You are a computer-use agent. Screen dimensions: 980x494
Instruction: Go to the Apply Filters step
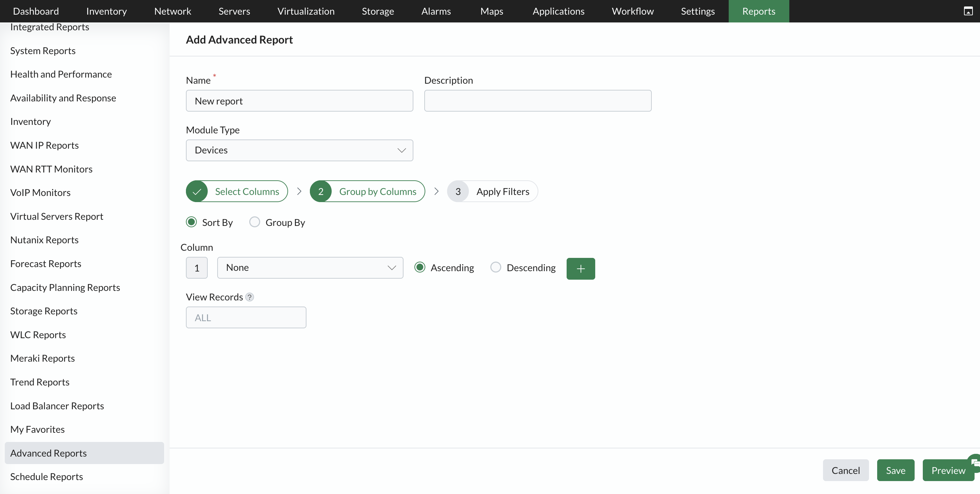[x=492, y=192]
